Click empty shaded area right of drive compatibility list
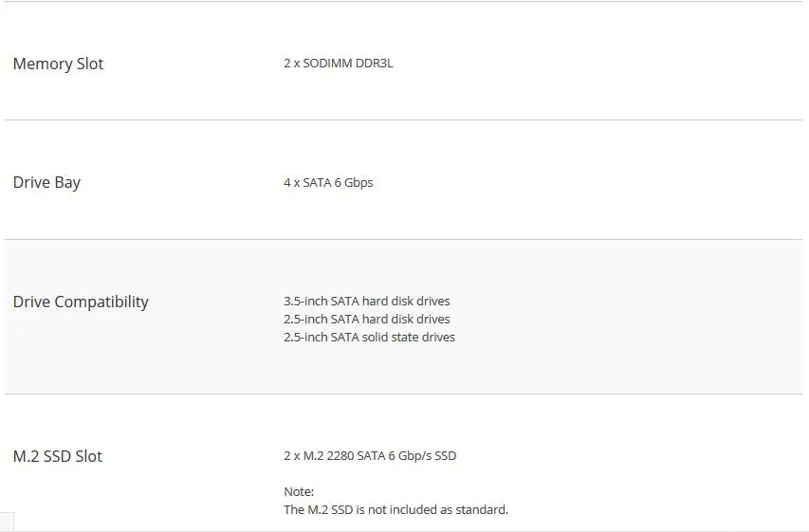The image size is (809, 532). (x=629, y=317)
